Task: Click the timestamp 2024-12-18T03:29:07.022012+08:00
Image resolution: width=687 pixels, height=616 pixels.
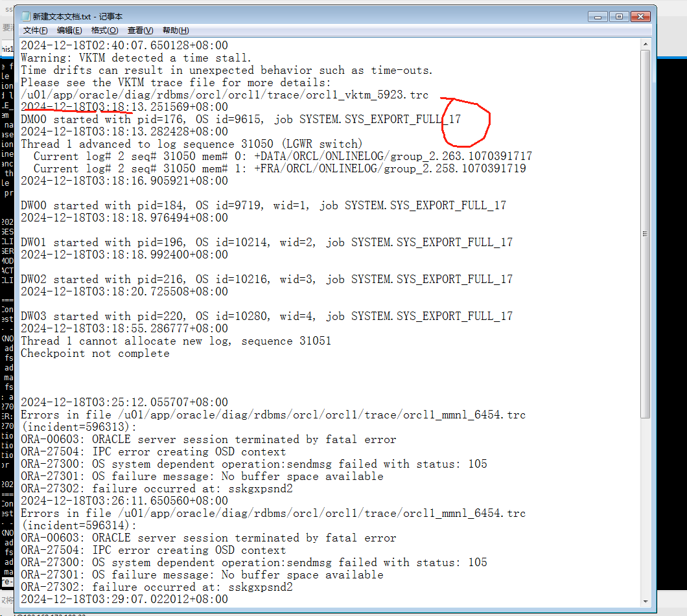Action: (124, 599)
